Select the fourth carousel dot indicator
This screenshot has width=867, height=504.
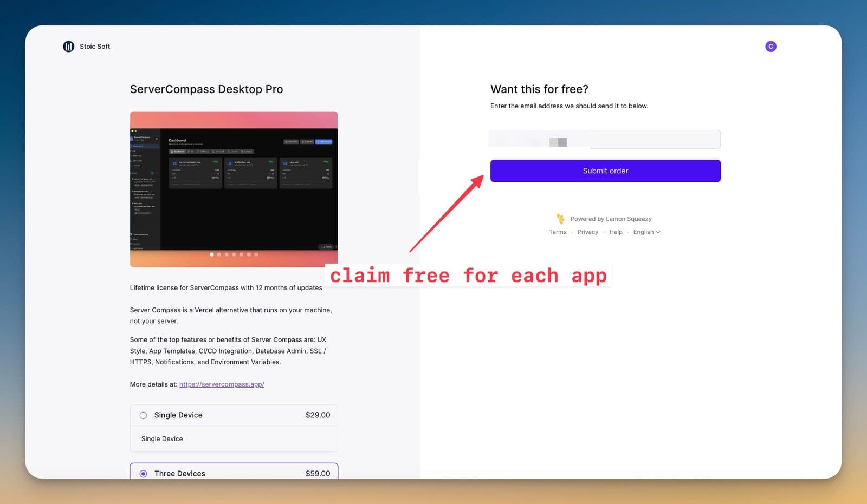[x=234, y=254]
